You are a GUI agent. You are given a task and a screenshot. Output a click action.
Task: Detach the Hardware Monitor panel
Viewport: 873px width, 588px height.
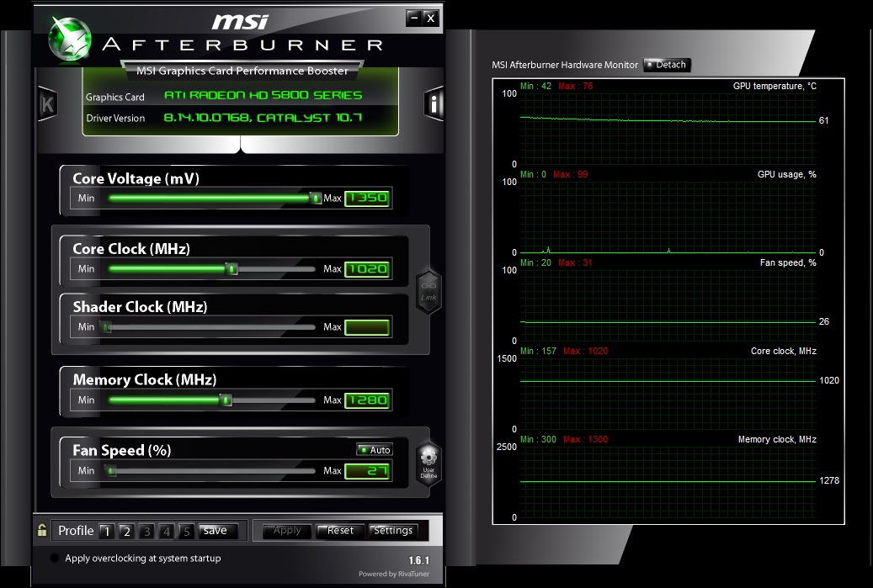(667, 65)
